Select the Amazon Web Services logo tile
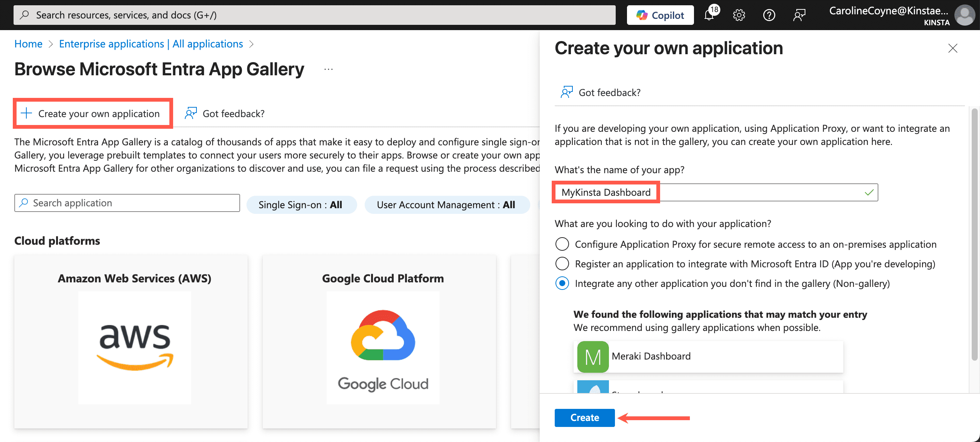The image size is (980, 442). tap(134, 347)
